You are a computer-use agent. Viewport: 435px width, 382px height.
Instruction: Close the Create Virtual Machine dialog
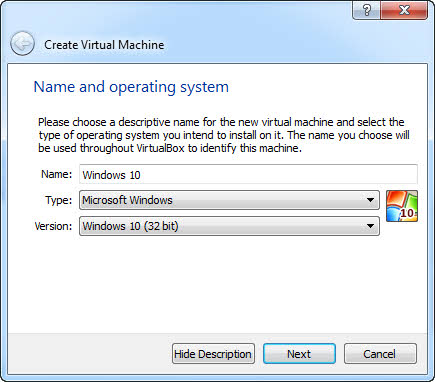click(404, 10)
